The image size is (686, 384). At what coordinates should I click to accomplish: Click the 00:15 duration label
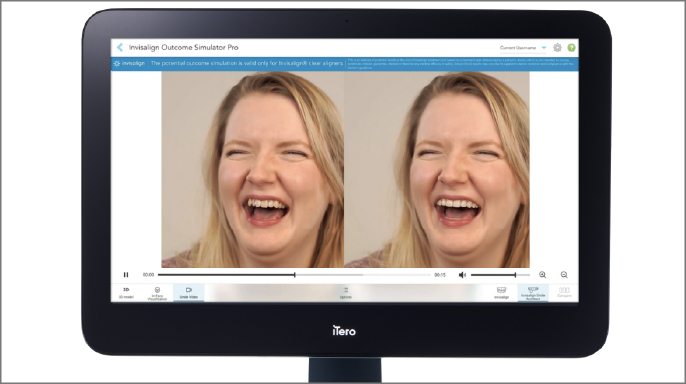coord(440,275)
